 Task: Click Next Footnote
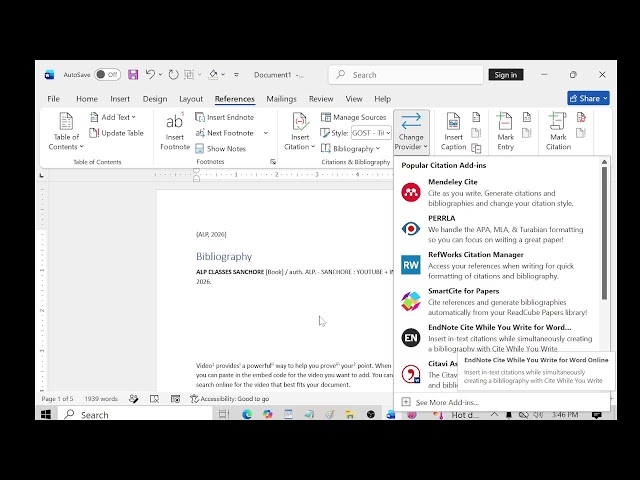(x=224, y=133)
